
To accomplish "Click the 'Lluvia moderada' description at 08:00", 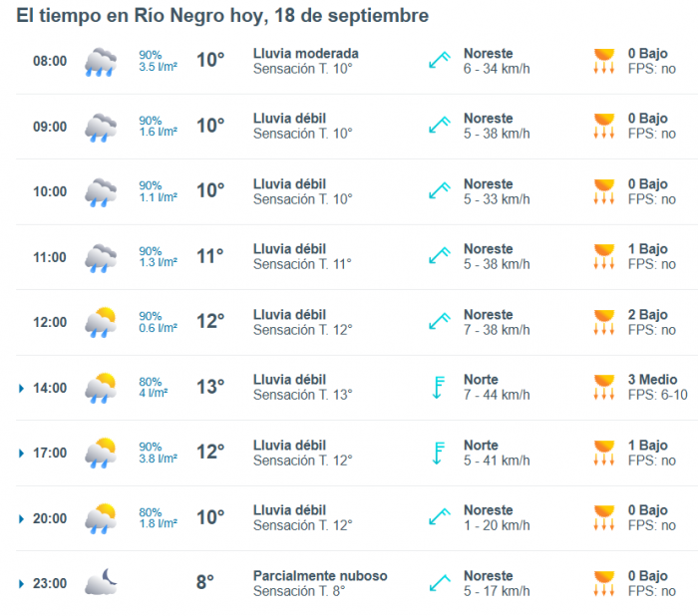I will 306,53.
